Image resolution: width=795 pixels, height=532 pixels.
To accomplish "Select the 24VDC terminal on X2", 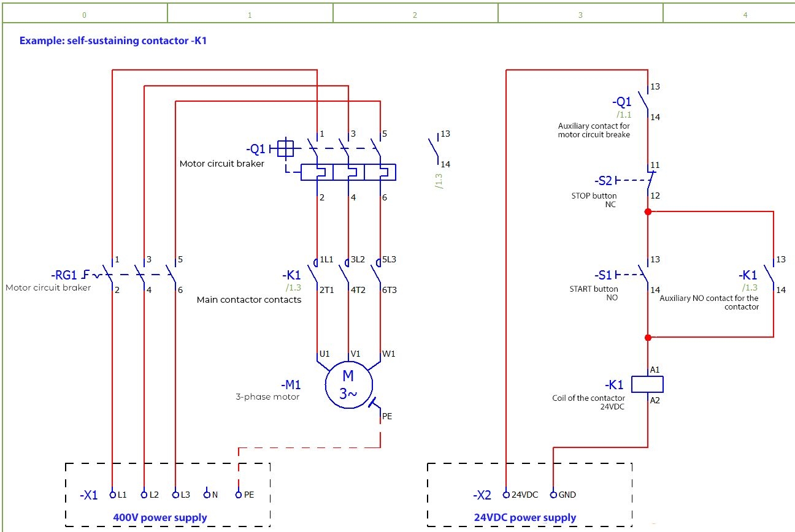I will tap(506, 495).
